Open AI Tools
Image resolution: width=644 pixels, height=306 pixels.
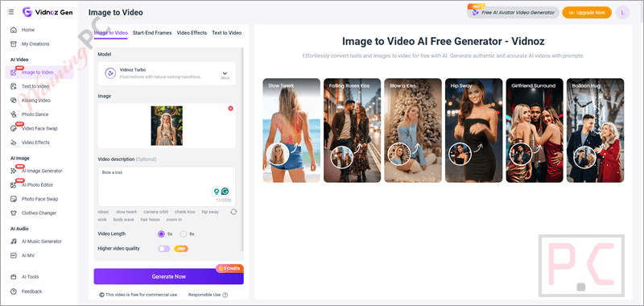point(30,277)
